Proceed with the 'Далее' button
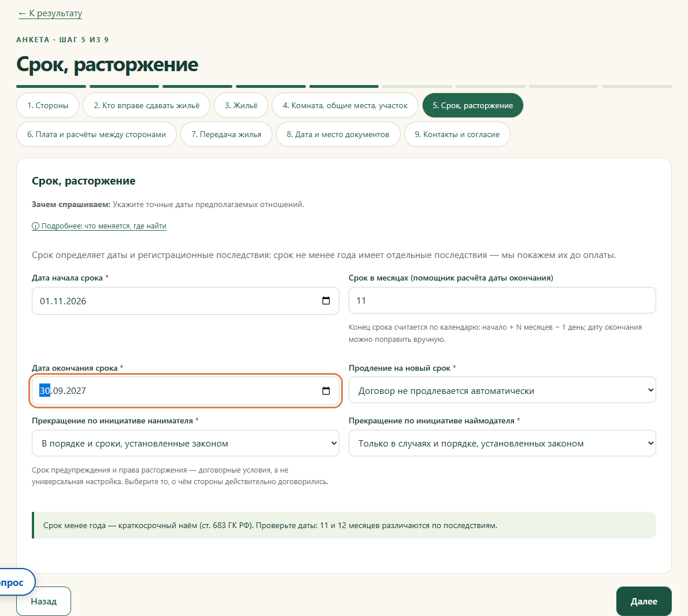The height and width of the screenshot is (616, 688). click(x=643, y=601)
